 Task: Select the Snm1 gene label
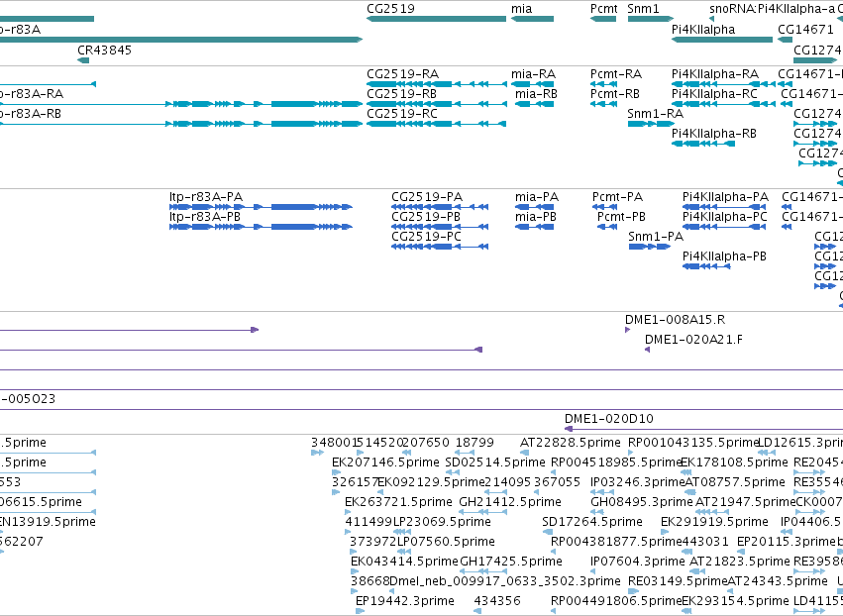(x=643, y=9)
